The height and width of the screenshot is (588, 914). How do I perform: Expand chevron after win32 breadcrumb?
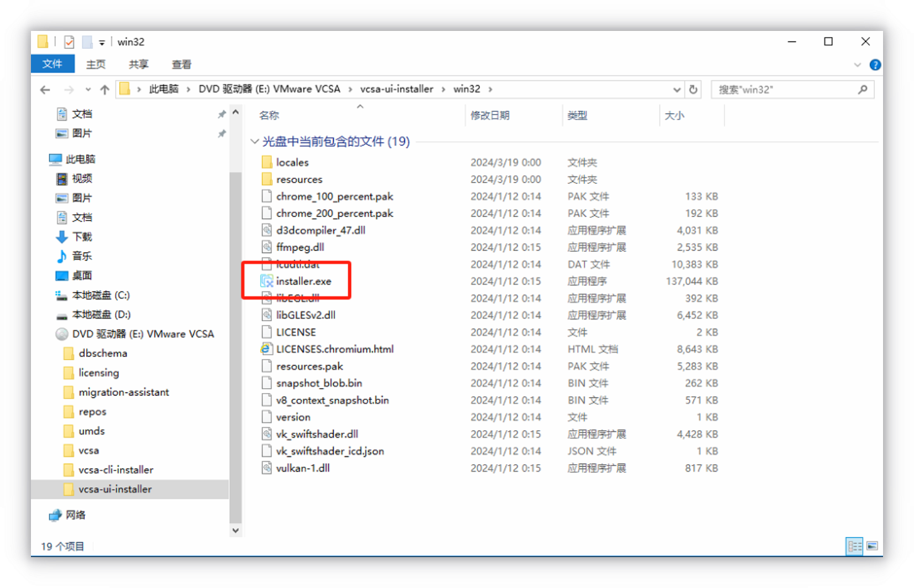click(x=490, y=89)
